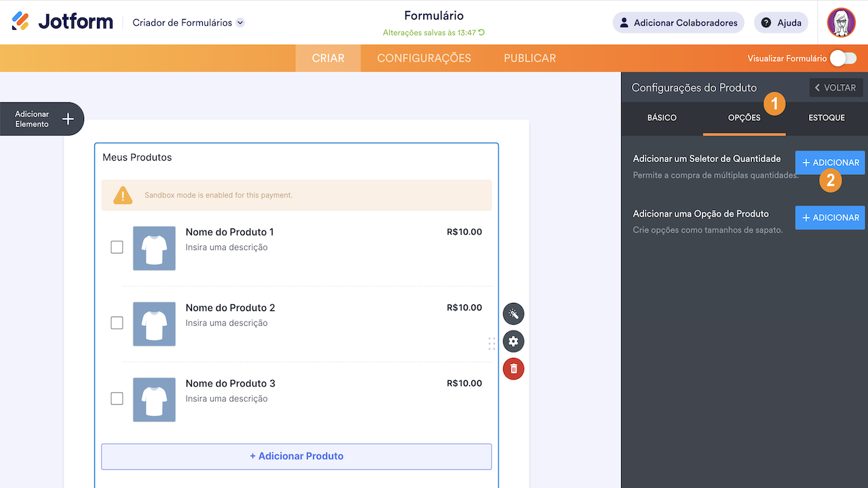Open the Ajuda help button

[781, 22]
